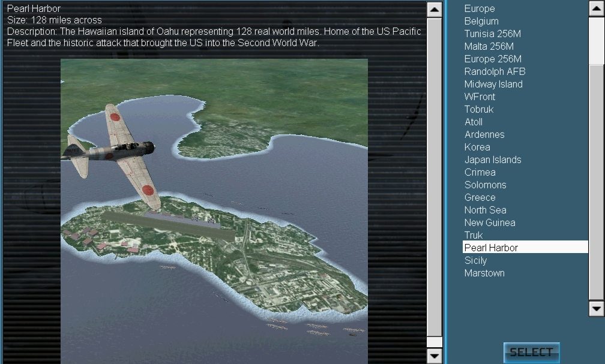605x364 pixels.
Task: Select Midway Island terrain
Action: [x=493, y=84]
